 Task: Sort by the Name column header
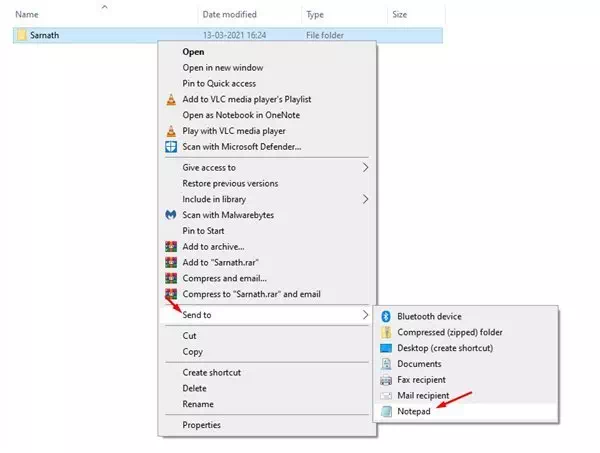[27, 15]
